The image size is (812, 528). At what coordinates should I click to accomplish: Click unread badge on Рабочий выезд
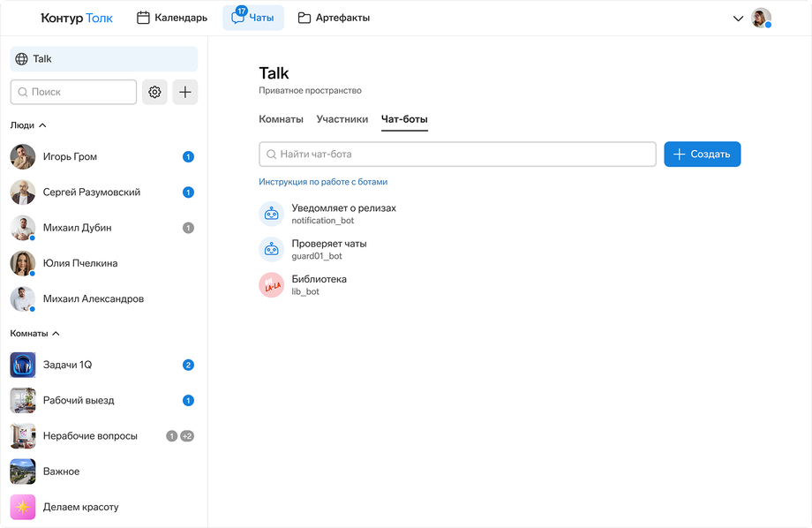point(188,400)
